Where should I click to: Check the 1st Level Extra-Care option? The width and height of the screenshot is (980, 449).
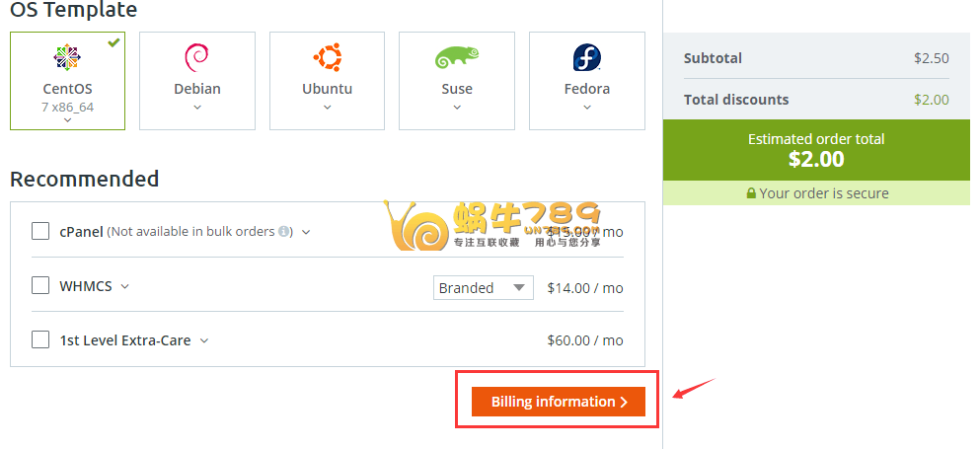pyautogui.click(x=40, y=339)
